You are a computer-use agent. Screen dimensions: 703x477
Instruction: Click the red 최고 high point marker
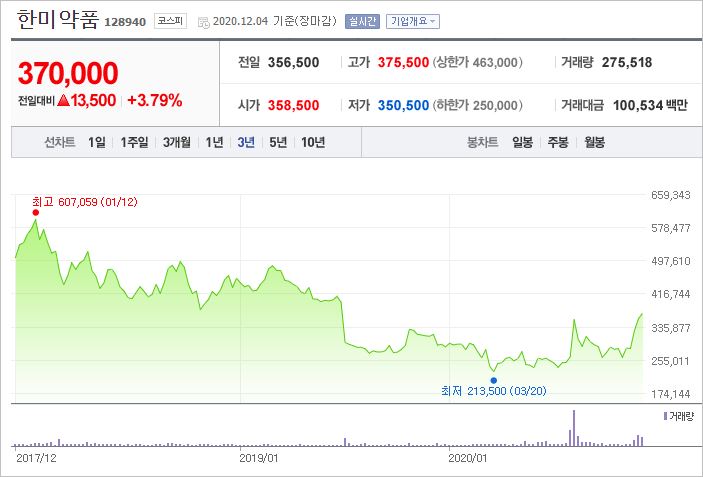(35, 212)
